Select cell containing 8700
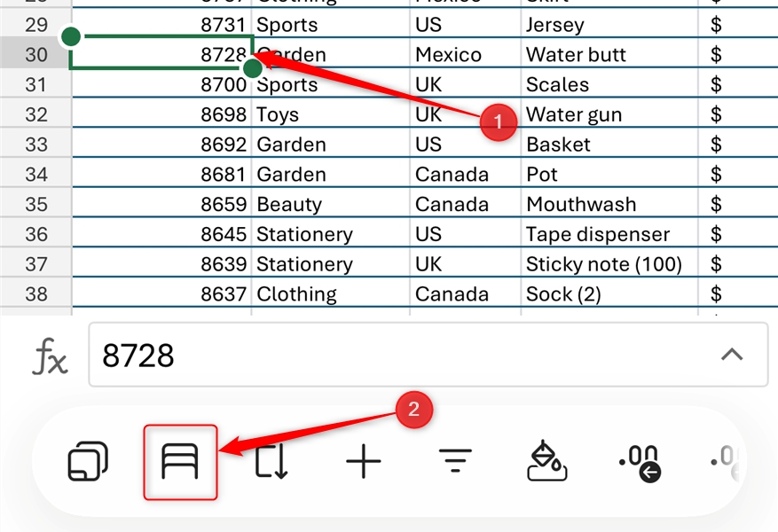This screenshot has width=778, height=532. 161,84
